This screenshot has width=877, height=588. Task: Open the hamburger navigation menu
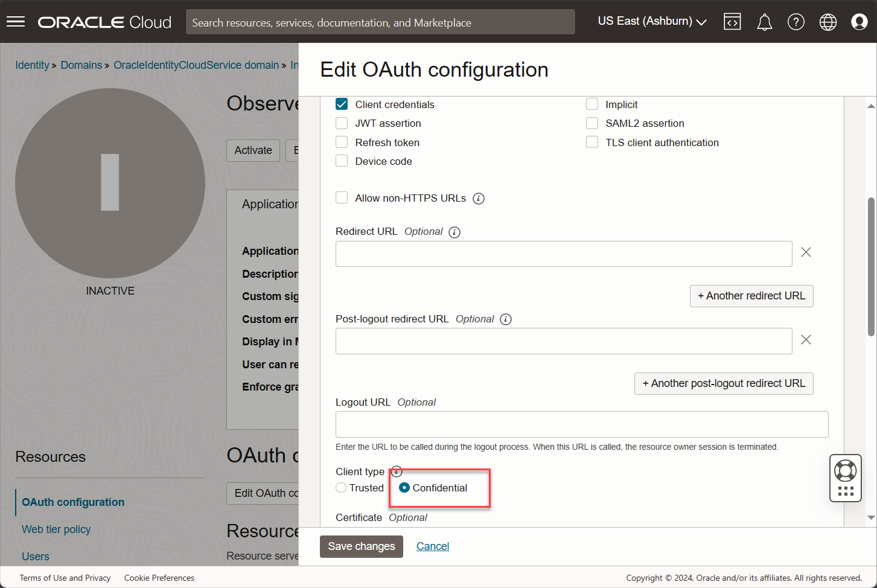coord(16,22)
